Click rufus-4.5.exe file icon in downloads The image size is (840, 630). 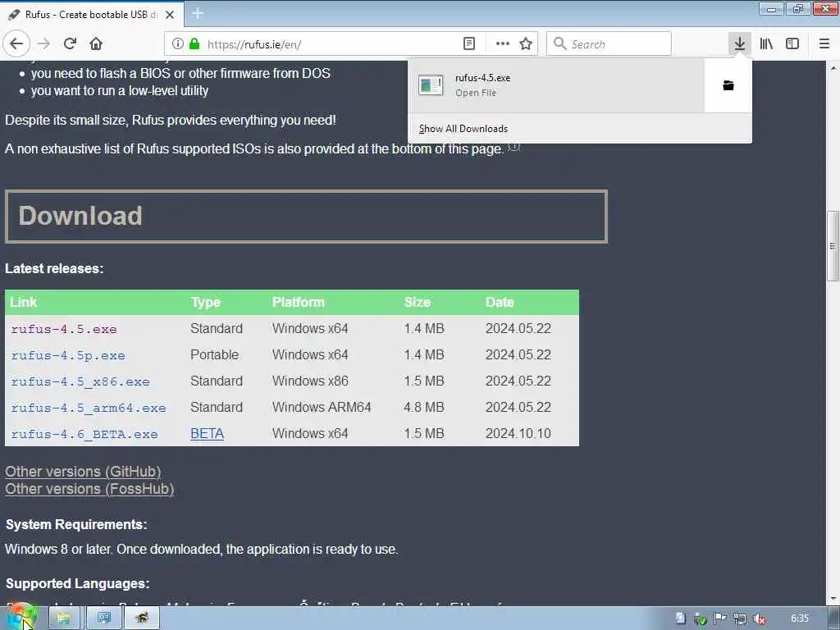coord(431,85)
